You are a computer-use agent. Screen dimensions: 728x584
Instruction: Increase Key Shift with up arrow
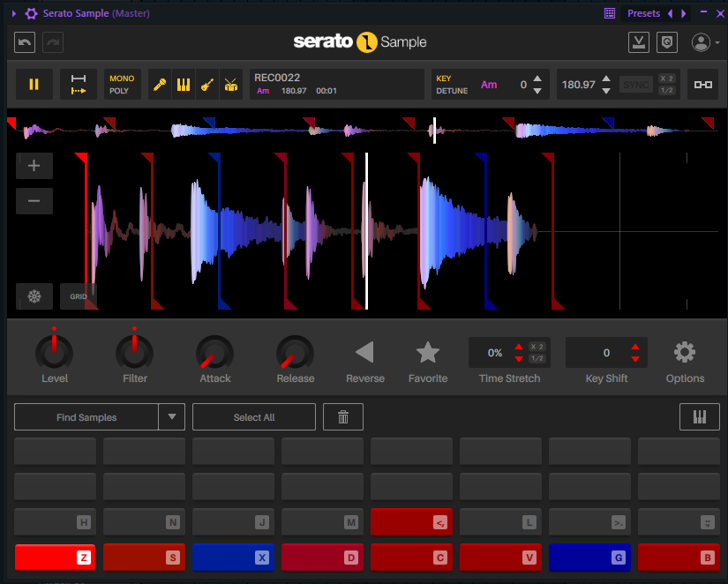635,347
